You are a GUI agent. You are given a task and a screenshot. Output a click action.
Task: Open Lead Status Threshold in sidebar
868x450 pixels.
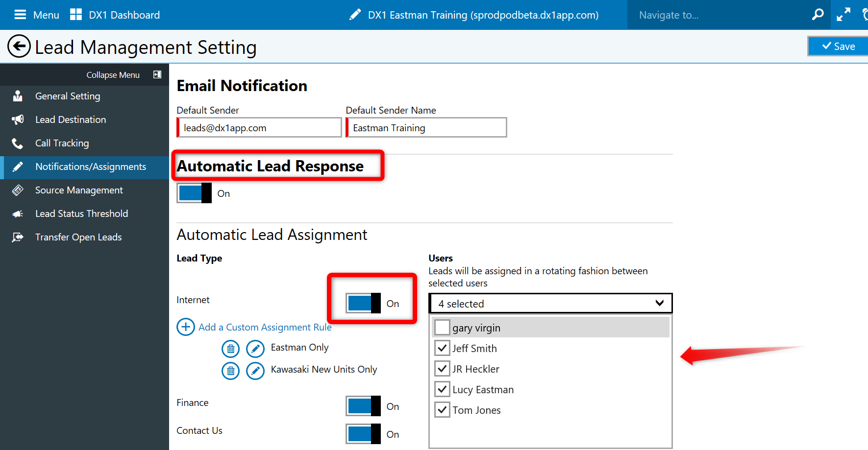84,213
